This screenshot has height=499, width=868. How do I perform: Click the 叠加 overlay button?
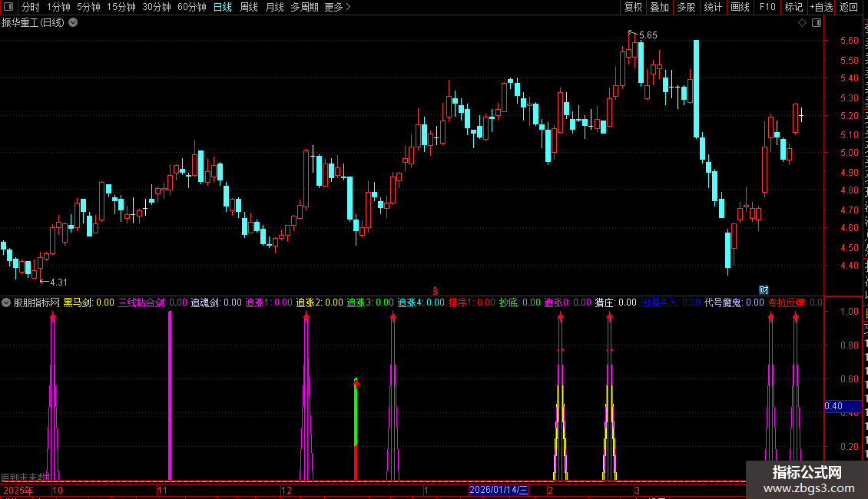tap(659, 7)
